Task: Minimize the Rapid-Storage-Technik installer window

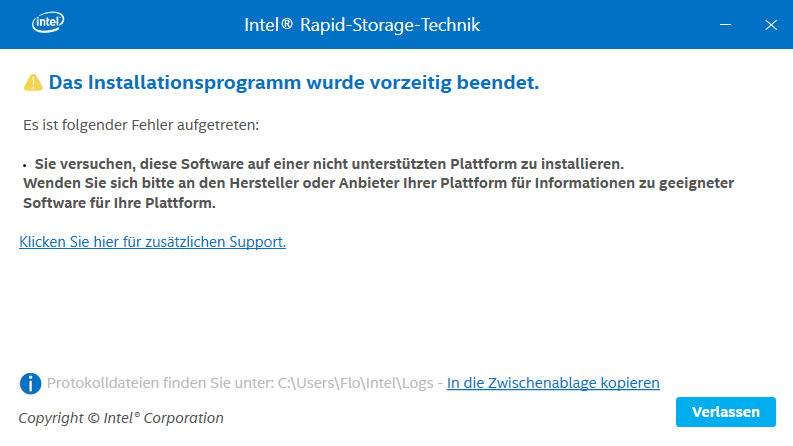Action: pos(725,25)
